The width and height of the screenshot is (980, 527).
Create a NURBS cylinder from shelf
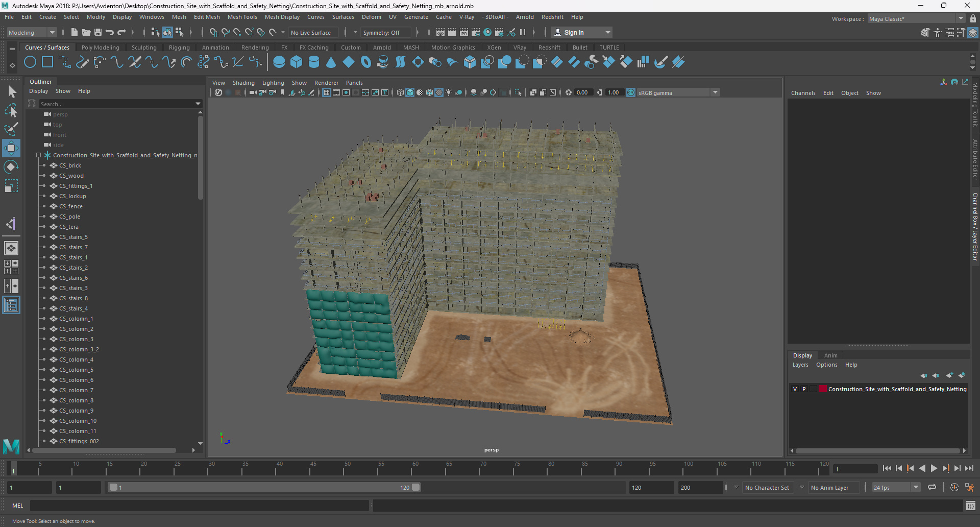tap(314, 62)
